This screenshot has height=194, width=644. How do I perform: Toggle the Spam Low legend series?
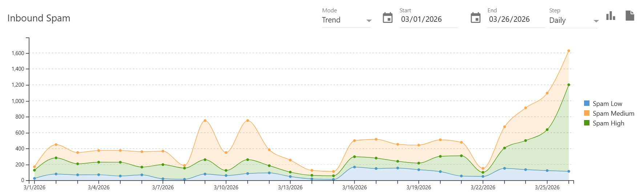[x=607, y=104]
